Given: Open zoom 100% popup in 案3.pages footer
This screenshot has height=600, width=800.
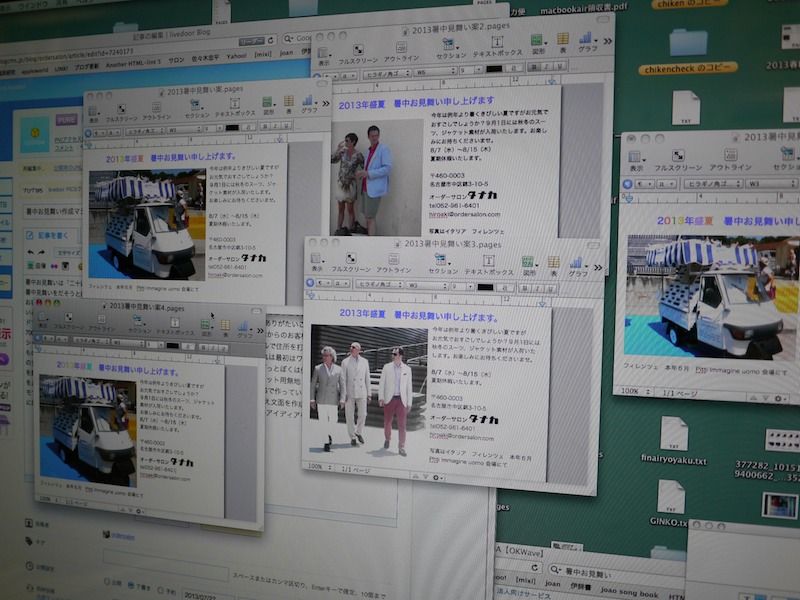Looking at the screenshot, I should pyautogui.click(x=319, y=467).
